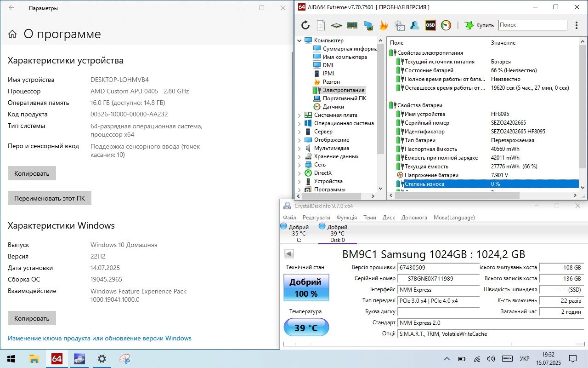Open the Файл menu in CrystalDiskInfo

[290, 218]
